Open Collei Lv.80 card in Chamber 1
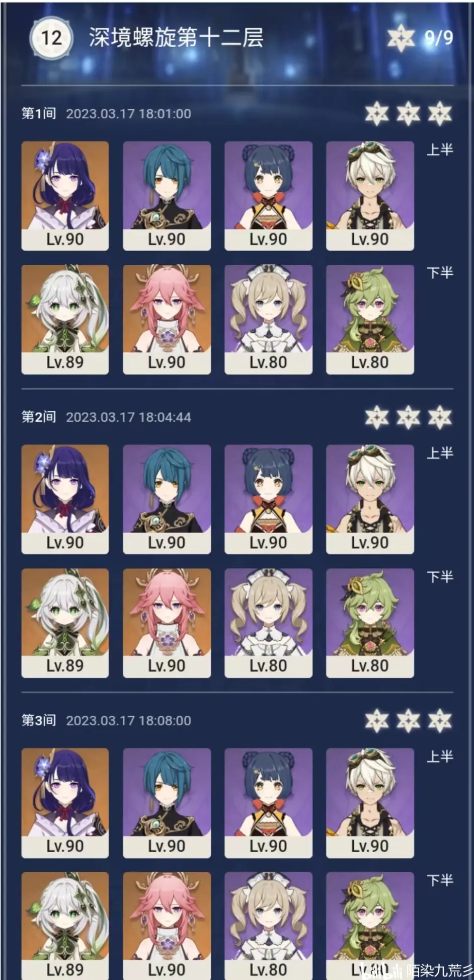The image size is (474, 980). coord(370,320)
